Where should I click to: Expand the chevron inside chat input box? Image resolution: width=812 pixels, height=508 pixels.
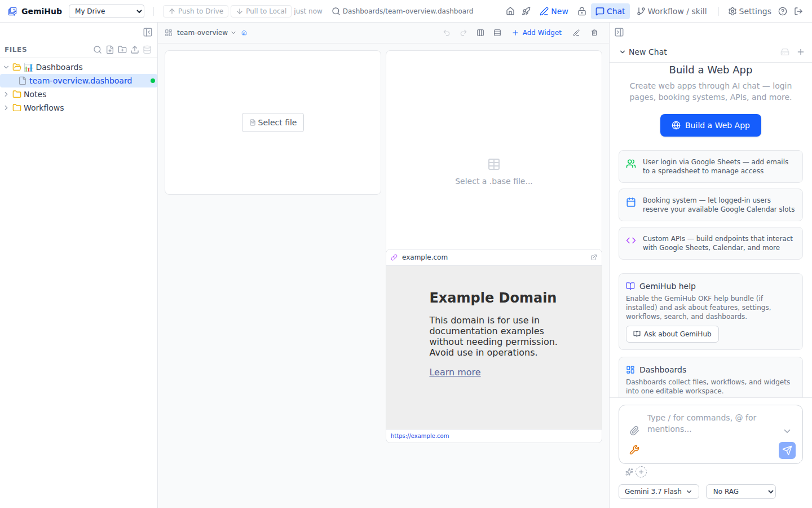point(787,431)
